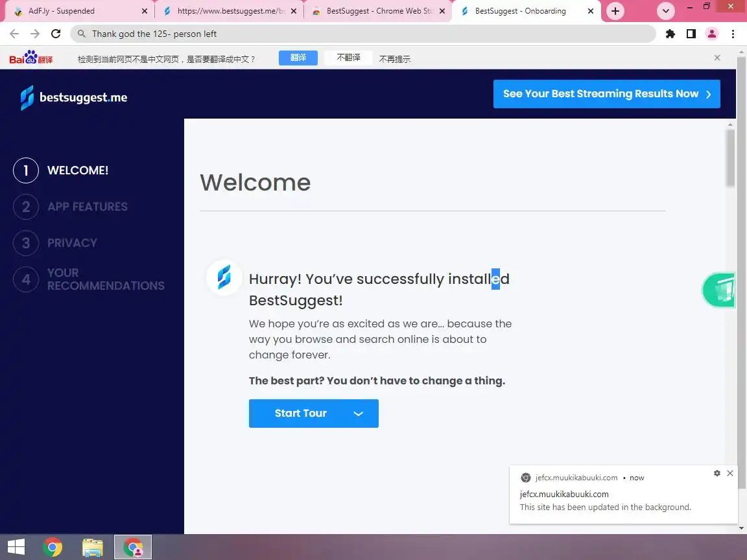Open File Explorer from the taskbar
747x560 pixels.
click(x=93, y=546)
